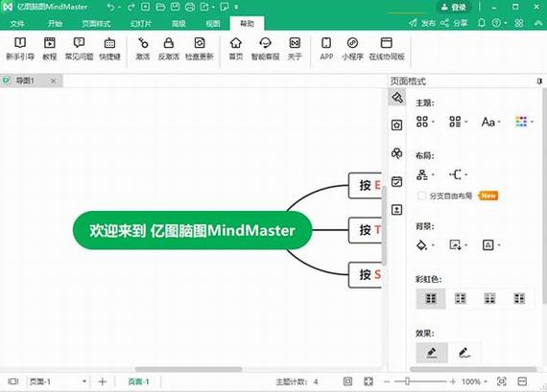Pin the 页面格式 panel
Screen dimensions: 547x392
pos(539,81)
